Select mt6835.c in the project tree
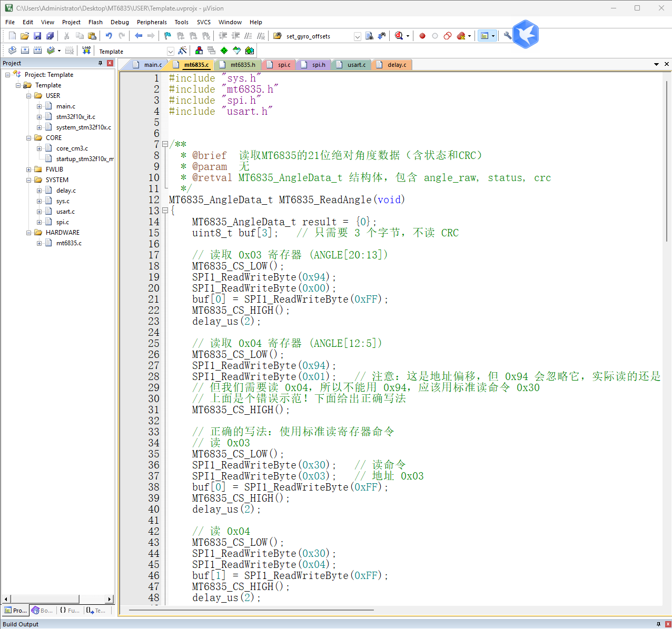Image resolution: width=672 pixels, height=629 pixels. tap(69, 243)
